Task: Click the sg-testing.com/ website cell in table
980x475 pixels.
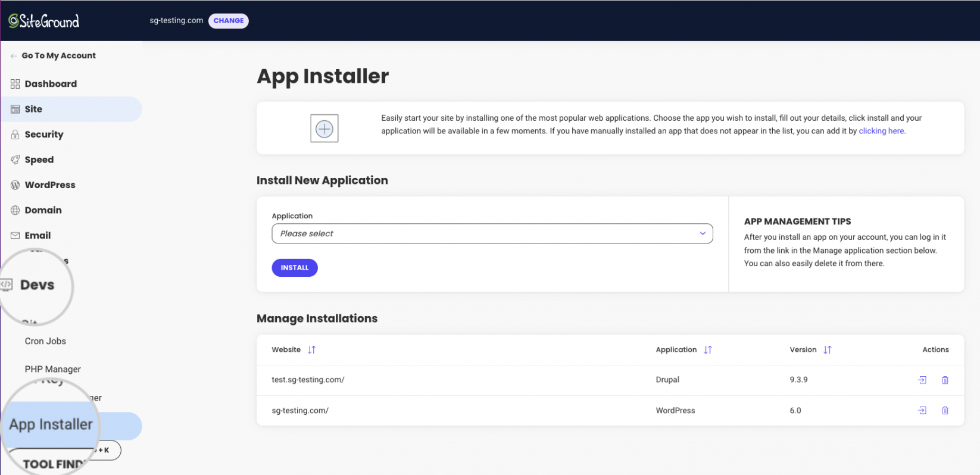Action: [300, 411]
